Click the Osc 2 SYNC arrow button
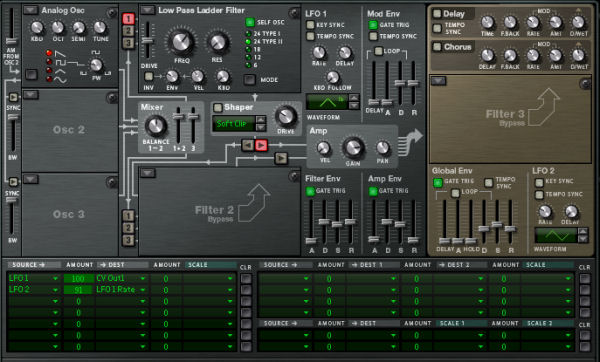This screenshot has height=362, width=600. (13, 97)
